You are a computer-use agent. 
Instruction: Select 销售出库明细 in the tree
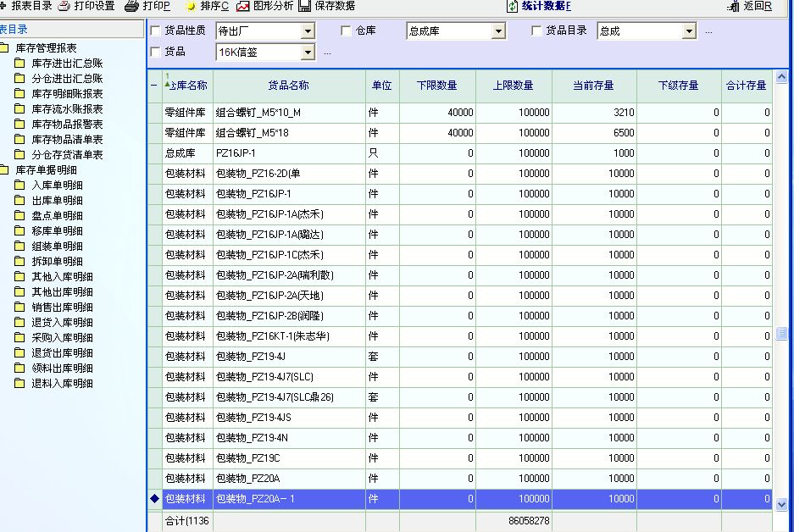pos(62,307)
